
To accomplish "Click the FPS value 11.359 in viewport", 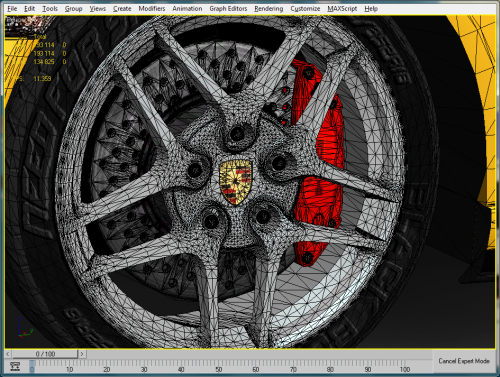I will click(x=42, y=79).
